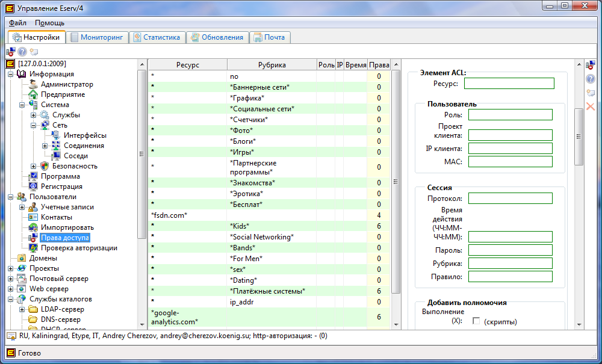The height and width of the screenshot is (364, 602).
Task: Open the Помощь menu
Action: pos(49,23)
